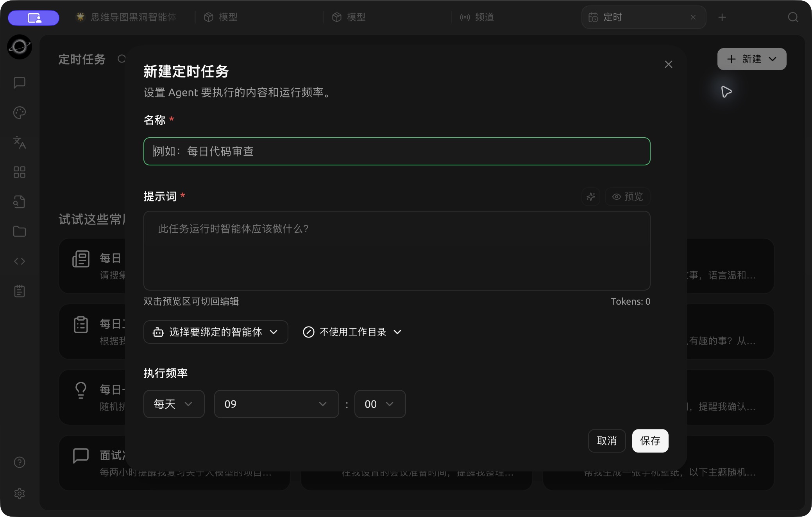
Task: Open the hour 09 dropdown
Action: (276, 404)
